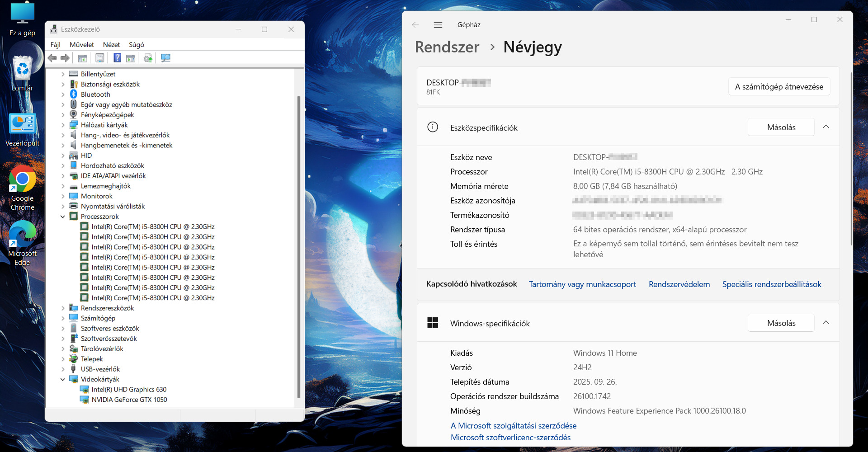Click the blue Help question mark icon
Image resolution: width=868 pixels, height=452 pixels.
coord(117,58)
